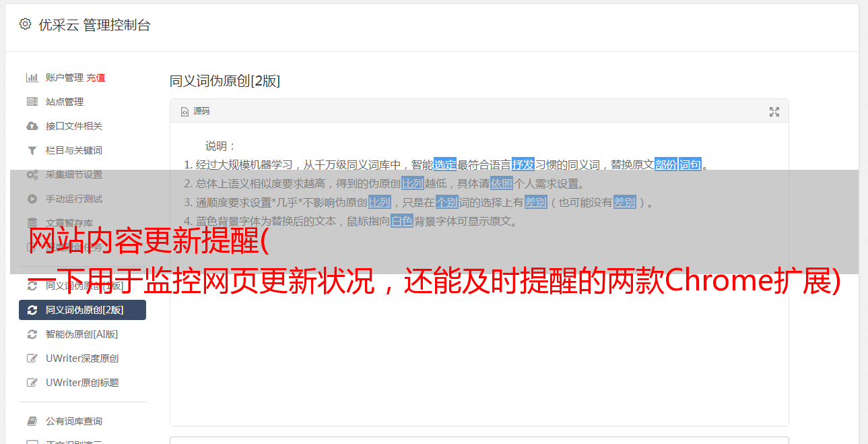Click the 源码 source code icon
Screen dimensions: 868x444
click(x=185, y=112)
